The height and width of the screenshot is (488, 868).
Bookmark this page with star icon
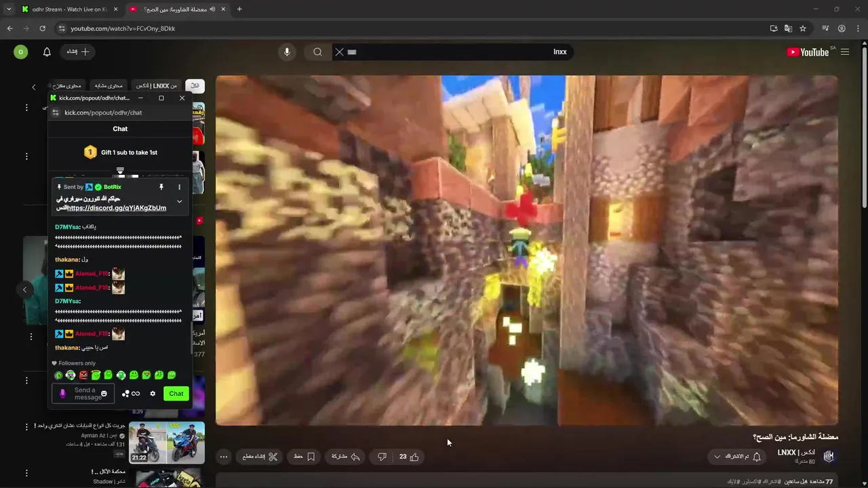coord(803,28)
